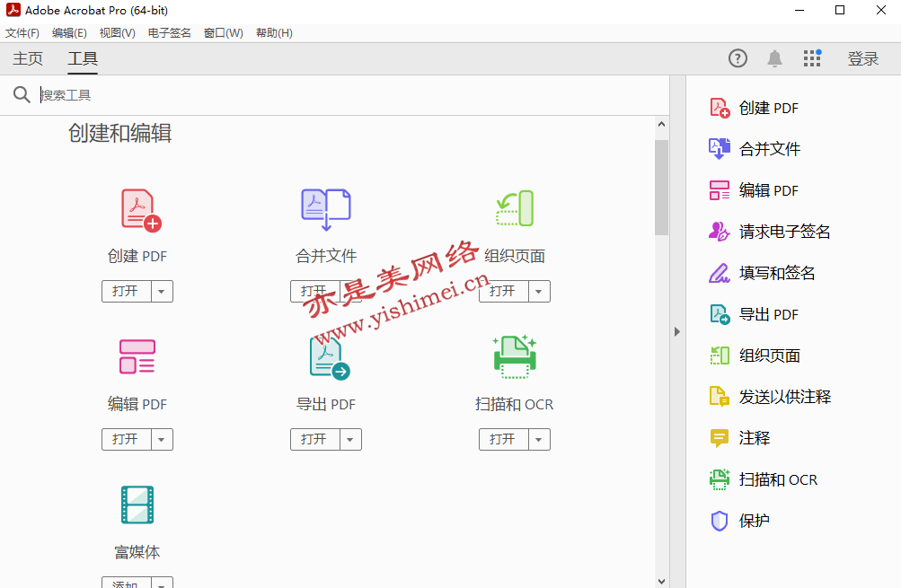The width and height of the screenshot is (901, 588).
Task: Click the vertical scrollbar thumb
Action: coord(661,188)
